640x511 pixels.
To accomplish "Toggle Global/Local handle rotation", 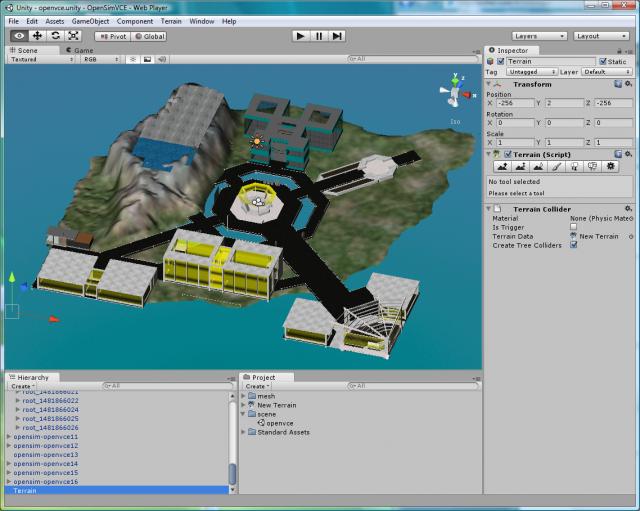I will click(x=149, y=36).
